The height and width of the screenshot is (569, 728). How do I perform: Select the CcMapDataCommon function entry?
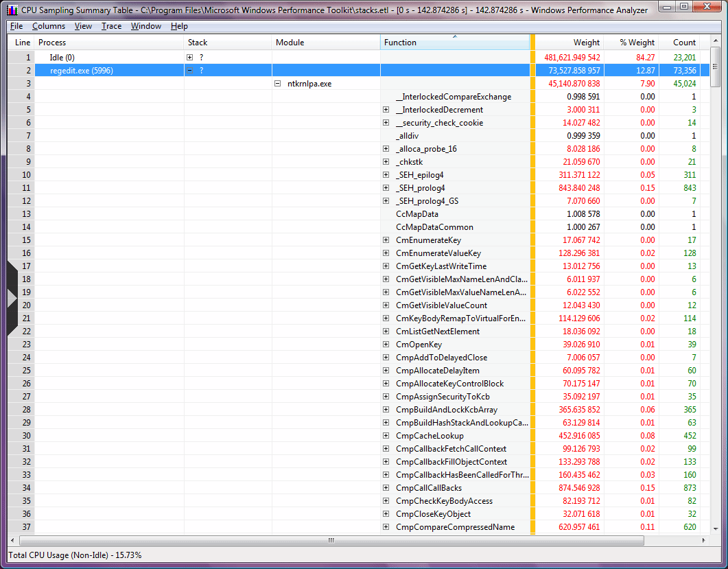pos(434,227)
